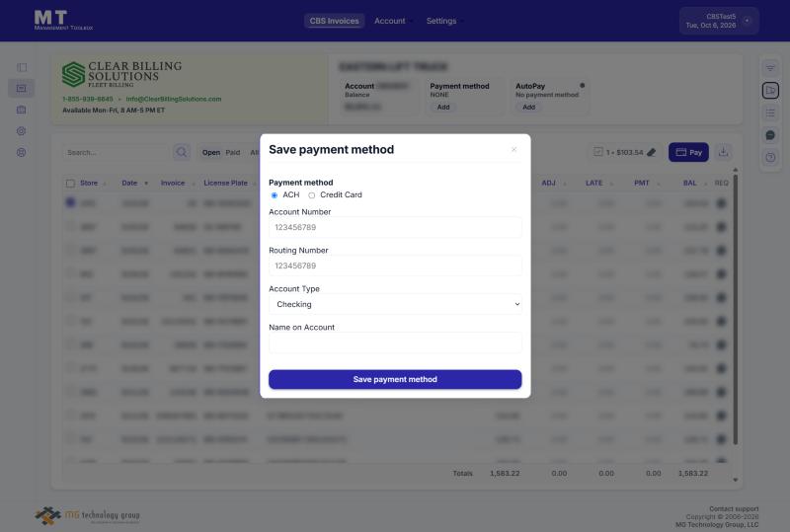This screenshot has height=532, width=790.
Task: Click the Pay button
Action: [x=688, y=152]
